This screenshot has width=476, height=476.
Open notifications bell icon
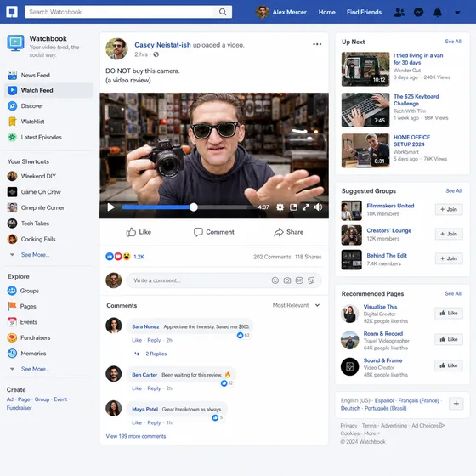[x=438, y=12]
